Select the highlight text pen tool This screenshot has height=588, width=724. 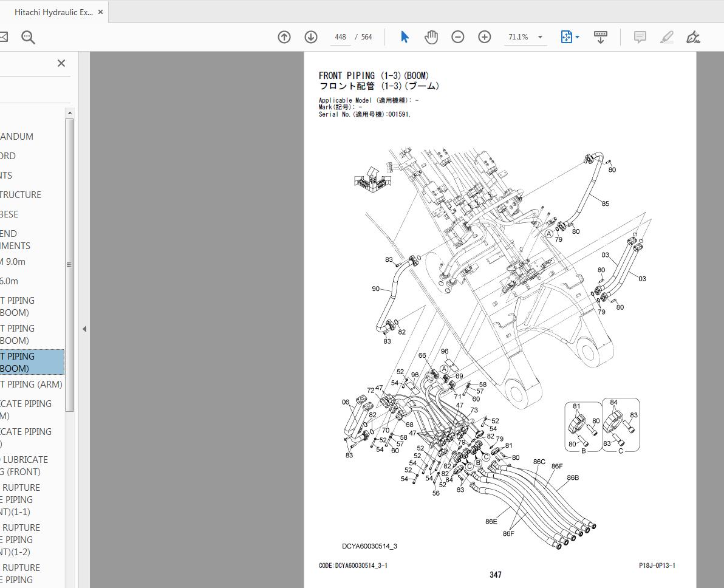point(666,37)
